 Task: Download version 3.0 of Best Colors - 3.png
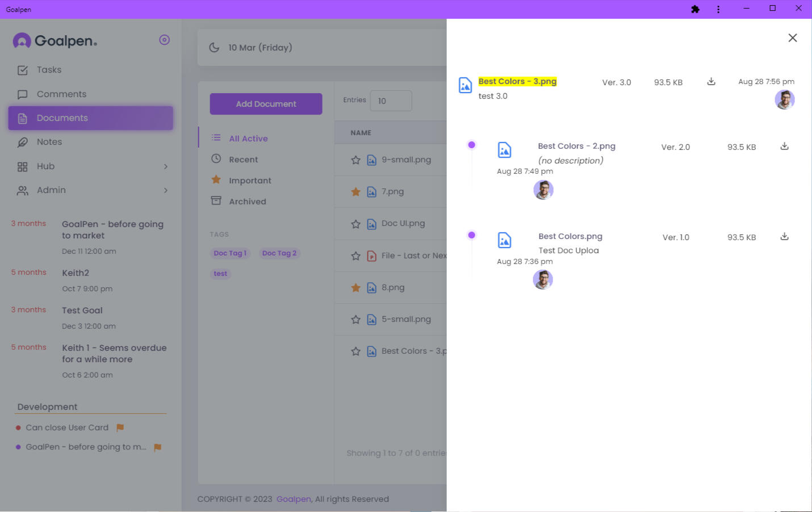point(711,82)
